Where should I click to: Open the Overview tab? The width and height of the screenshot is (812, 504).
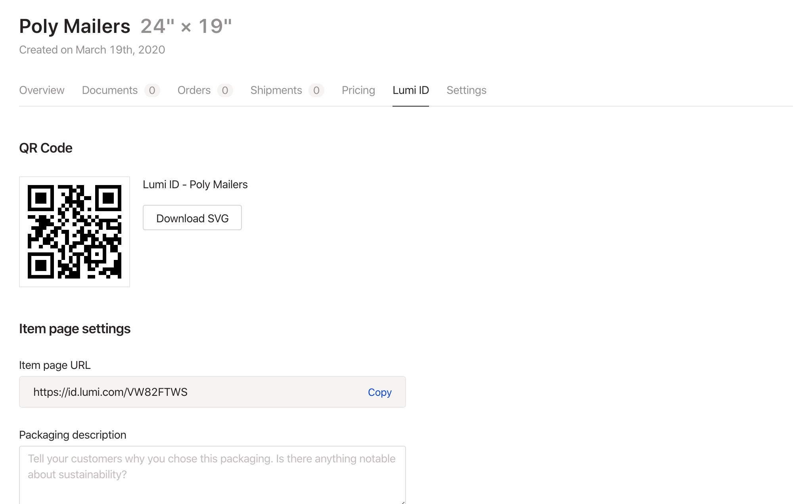(42, 90)
